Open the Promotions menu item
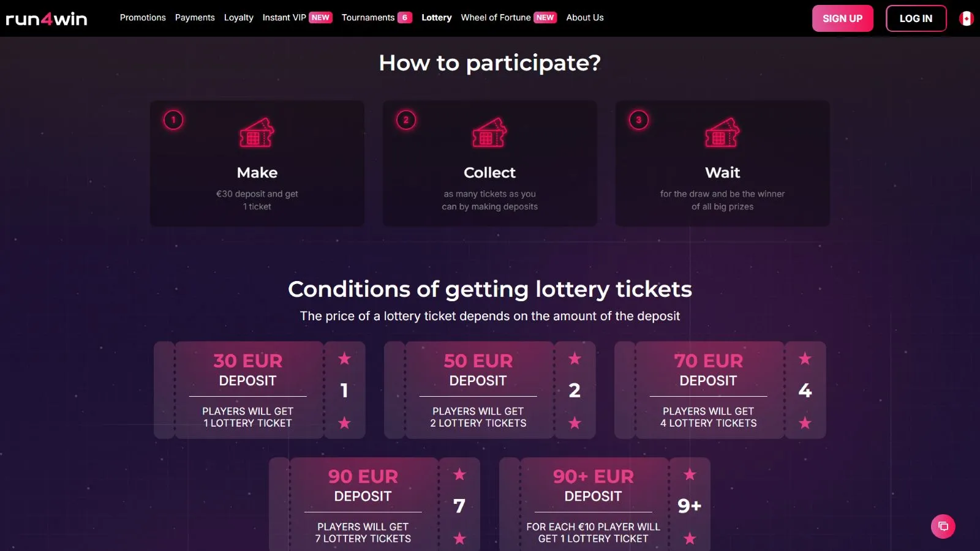The image size is (980, 551). pos(143,18)
